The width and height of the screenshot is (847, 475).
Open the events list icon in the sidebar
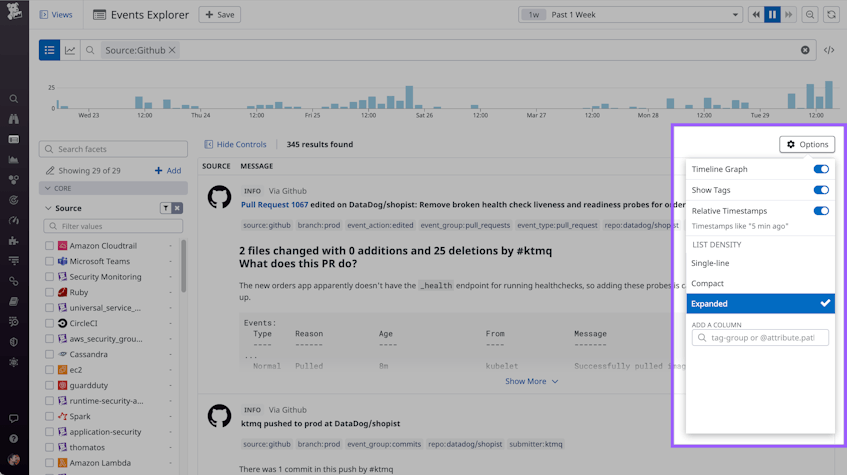[14, 139]
